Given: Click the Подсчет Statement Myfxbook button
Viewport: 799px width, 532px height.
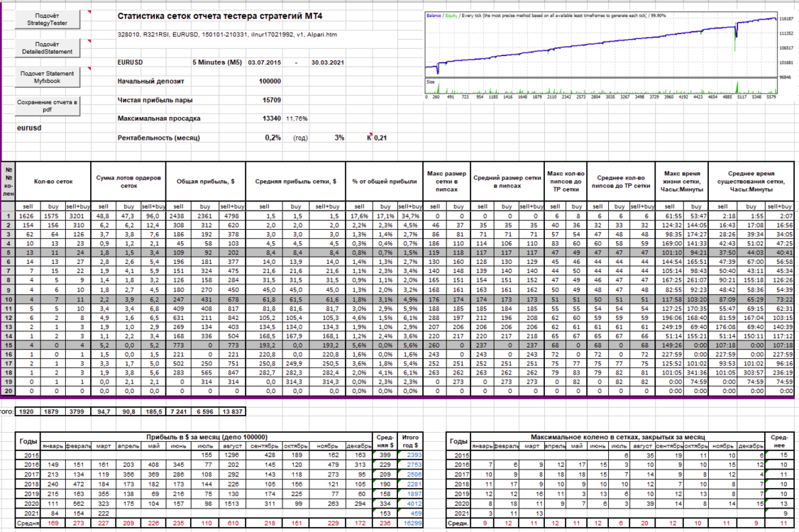Looking at the screenshot, I should point(47,77).
